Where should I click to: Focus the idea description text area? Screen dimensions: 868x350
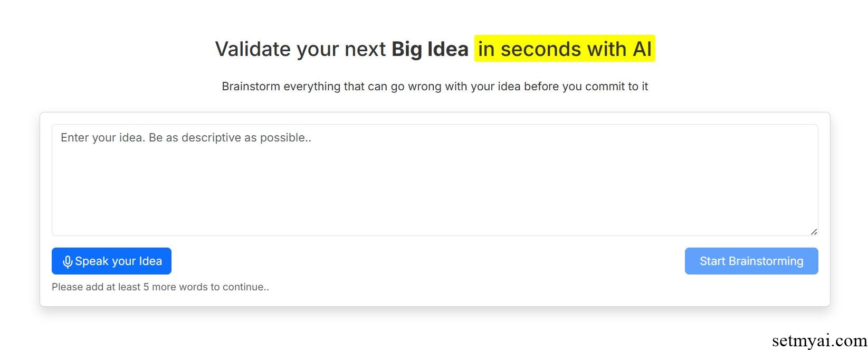coord(435,180)
